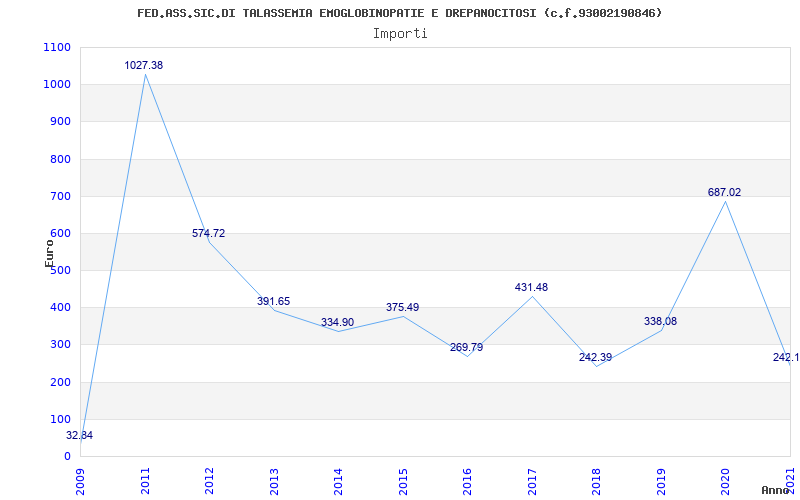Image resolution: width=800 pixels, height=500 pixels.
Task: Select the 800 y-axis tick label
Action: pos(61,159)
